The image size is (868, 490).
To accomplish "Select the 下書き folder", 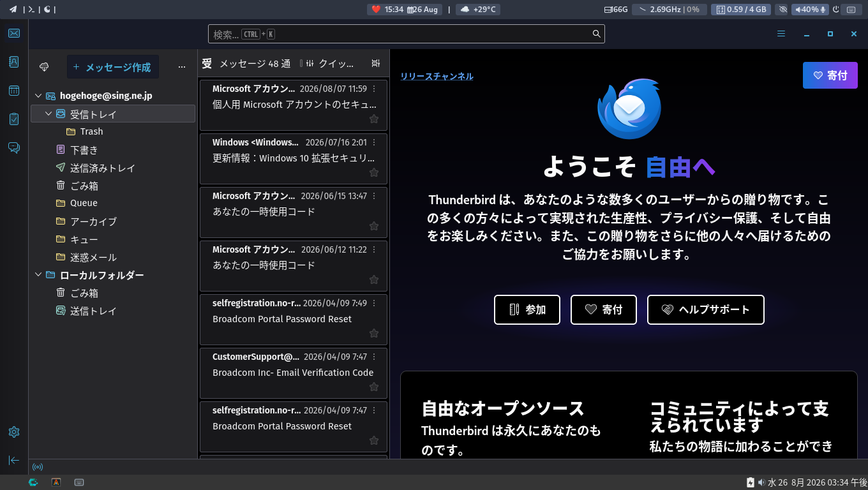I will (x=113, y=150).
